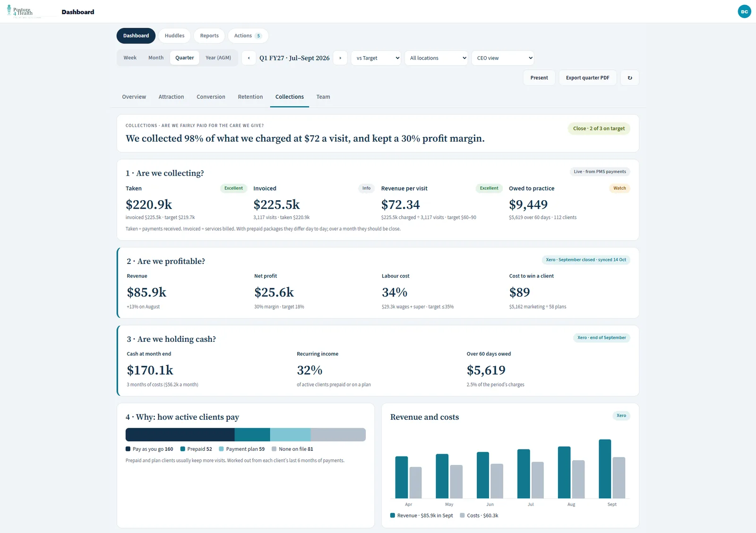Click the Watch badge on Owed to practice
The image size is (756, 533).
(619, 188)
